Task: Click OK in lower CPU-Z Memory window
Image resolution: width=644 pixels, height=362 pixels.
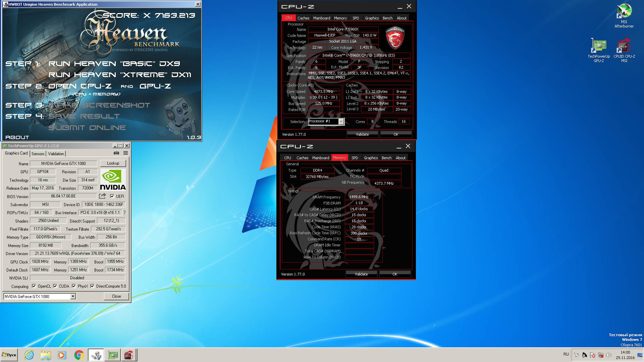Action: [395, 274]
